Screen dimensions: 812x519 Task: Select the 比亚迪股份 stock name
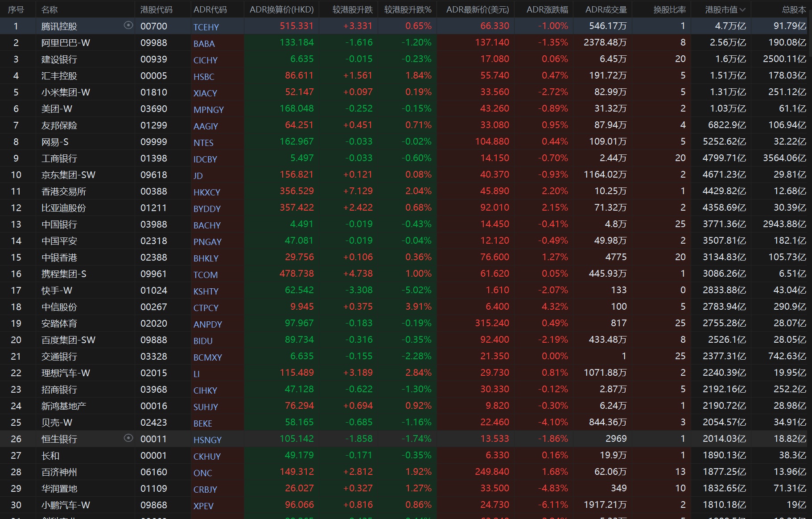63,208
